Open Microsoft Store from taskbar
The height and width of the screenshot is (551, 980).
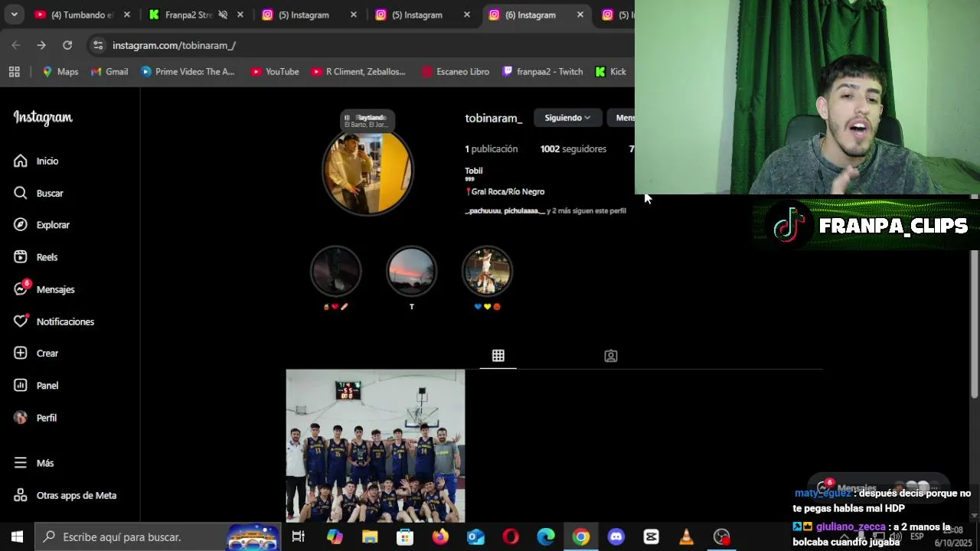click(405, 537)
